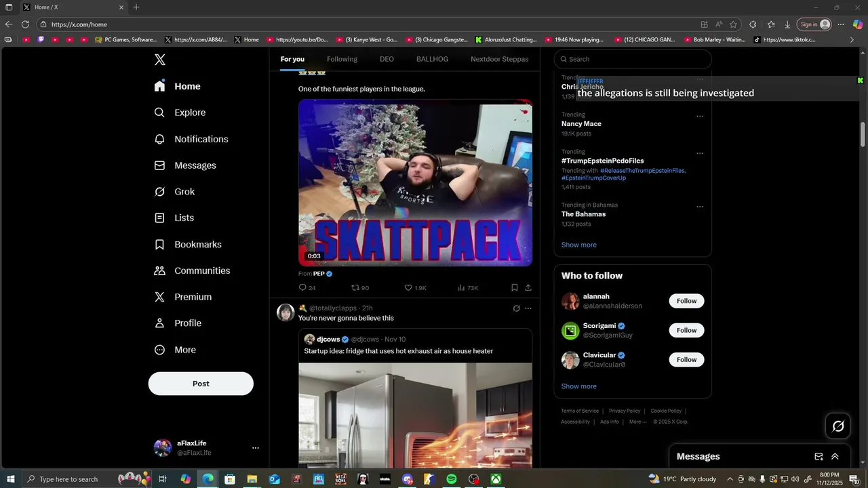Follow alannah

point(686,301)
